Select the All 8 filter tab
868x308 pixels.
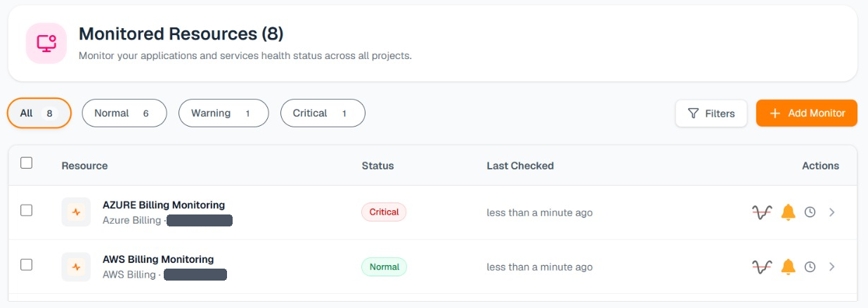tap(39, 113)
